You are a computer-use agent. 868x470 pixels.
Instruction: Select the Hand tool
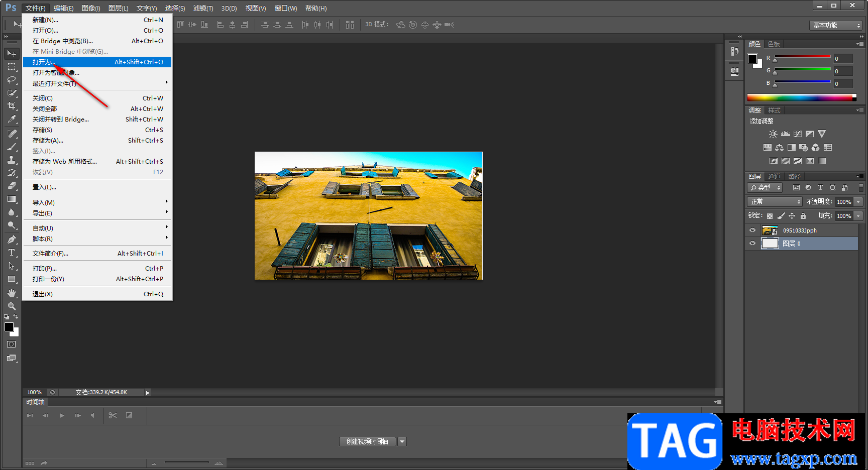[11, 293]
